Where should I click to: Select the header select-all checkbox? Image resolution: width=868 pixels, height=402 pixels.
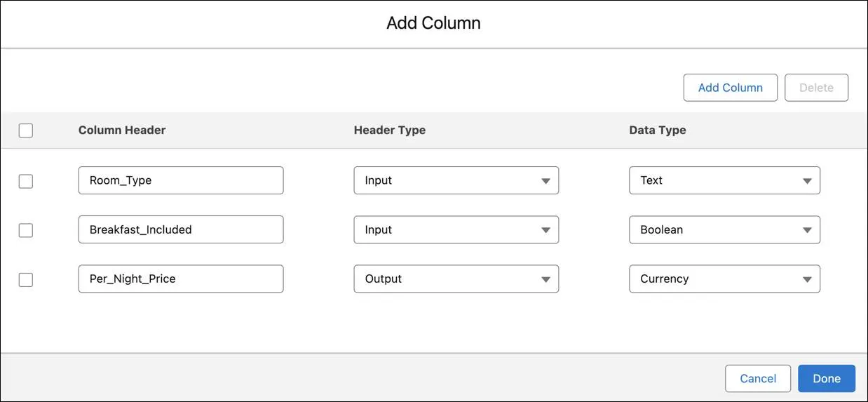tap(26, 130)
